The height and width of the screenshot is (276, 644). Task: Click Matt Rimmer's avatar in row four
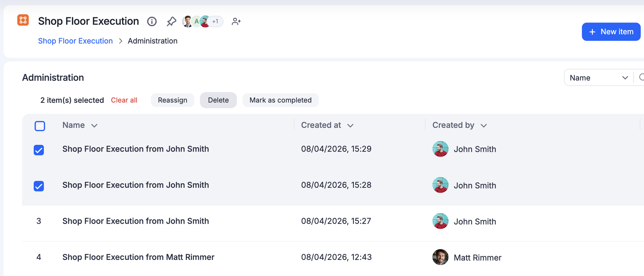pyautogui.click(x=440, y=257)
